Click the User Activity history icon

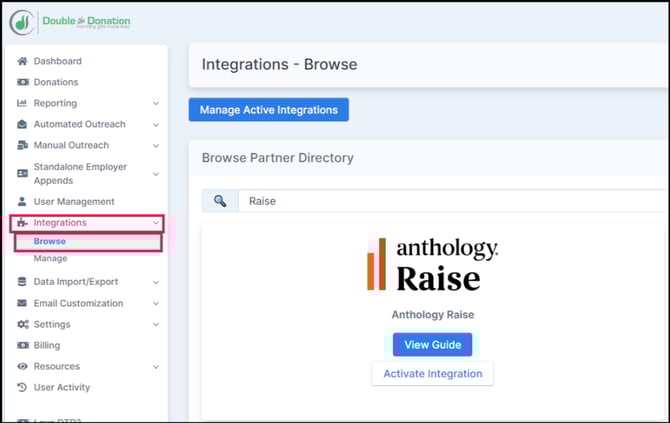tap(22, 387)
